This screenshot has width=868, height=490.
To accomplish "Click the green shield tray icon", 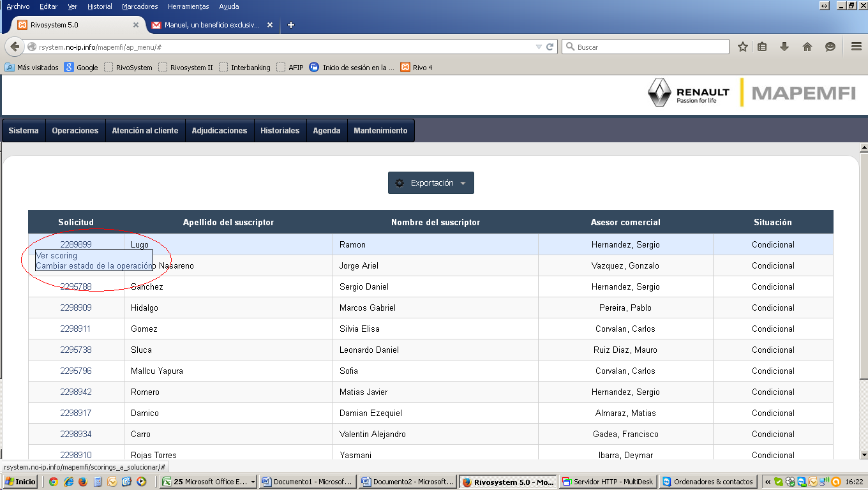I will [778, 482].
